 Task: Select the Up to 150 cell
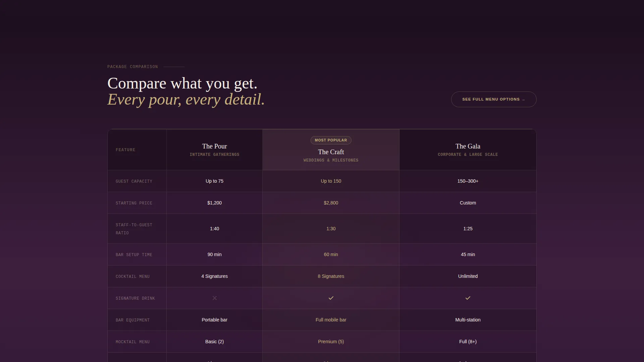331,181
